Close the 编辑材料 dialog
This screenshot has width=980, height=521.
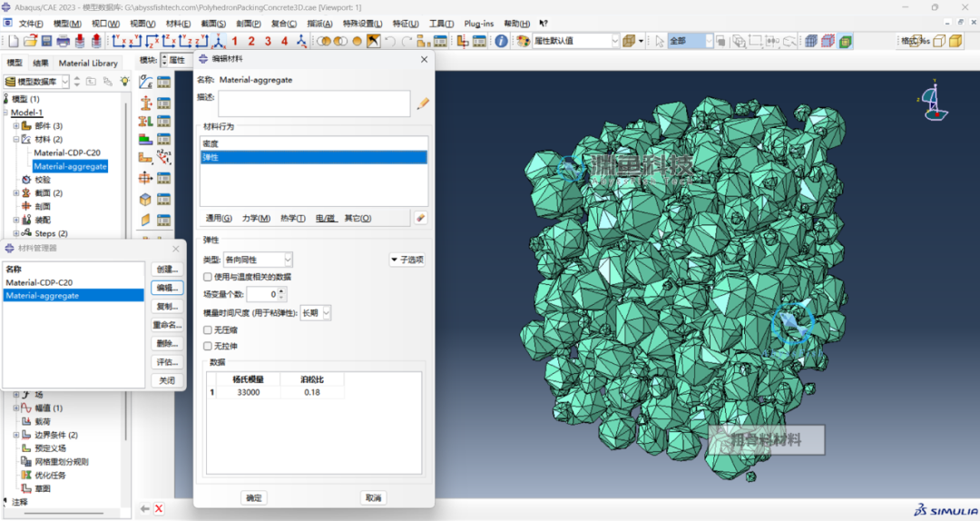pos(425,59)
